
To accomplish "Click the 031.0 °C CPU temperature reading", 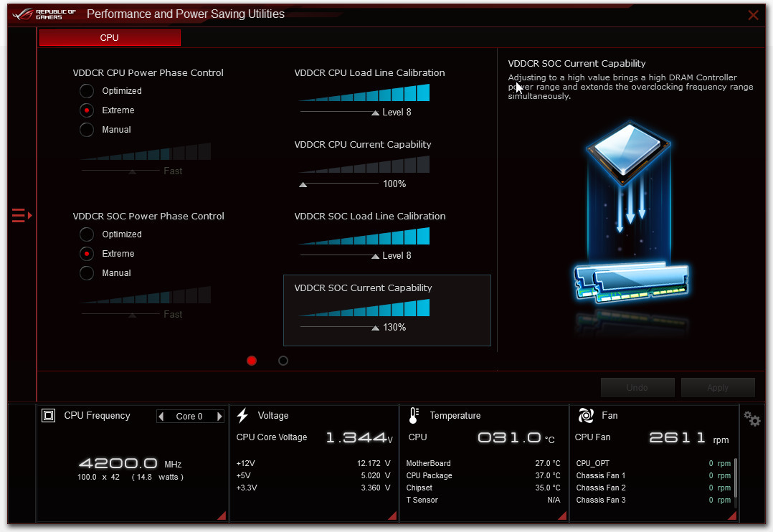I will point(516,438).
